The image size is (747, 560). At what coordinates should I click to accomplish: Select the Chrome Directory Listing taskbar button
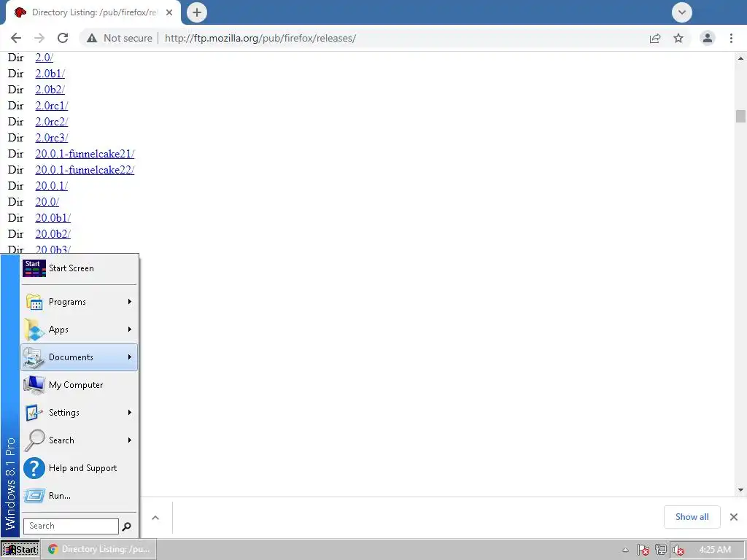click(99, 550)
